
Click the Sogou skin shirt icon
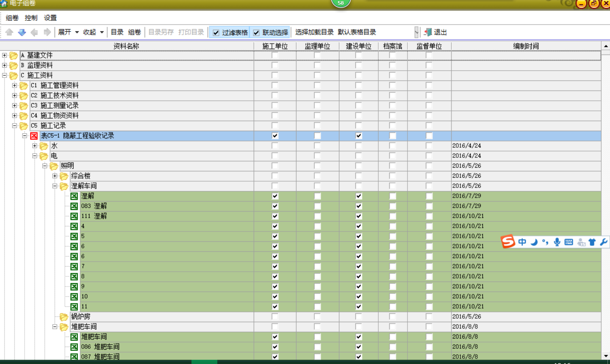(x=592, y=242)
